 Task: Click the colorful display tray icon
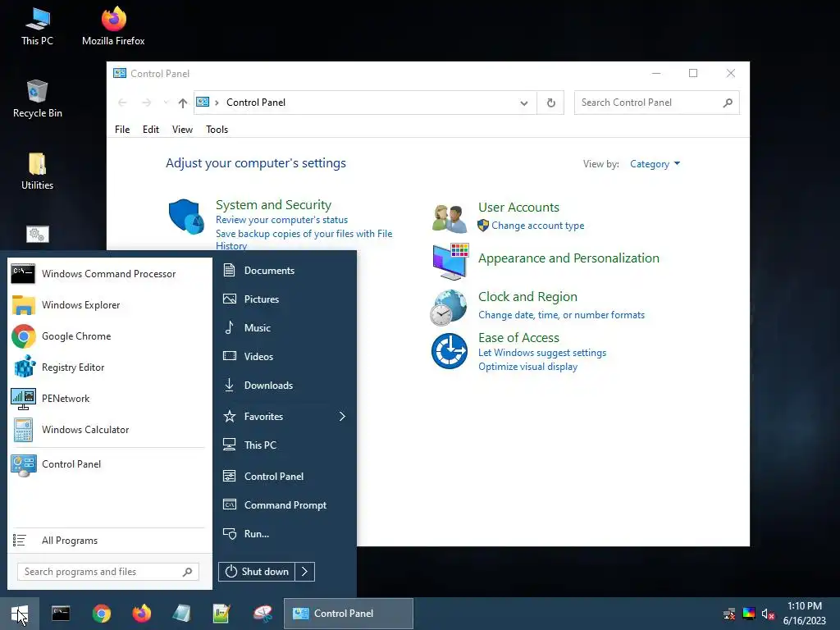[749, 614]
